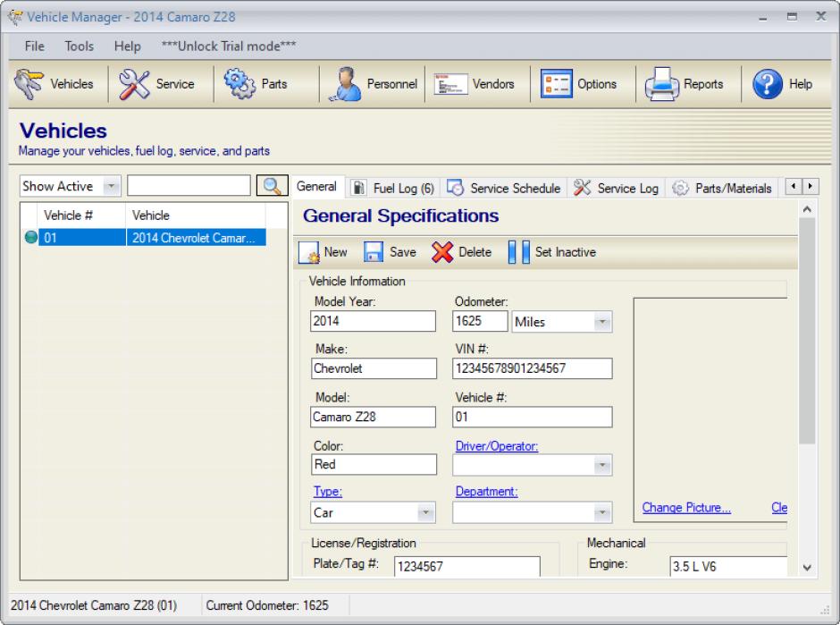The height and width of the screenshot is (625, 840).
Task: Click the Vehicle # field in Vehicle Information
Action: [x=533, y=417]
